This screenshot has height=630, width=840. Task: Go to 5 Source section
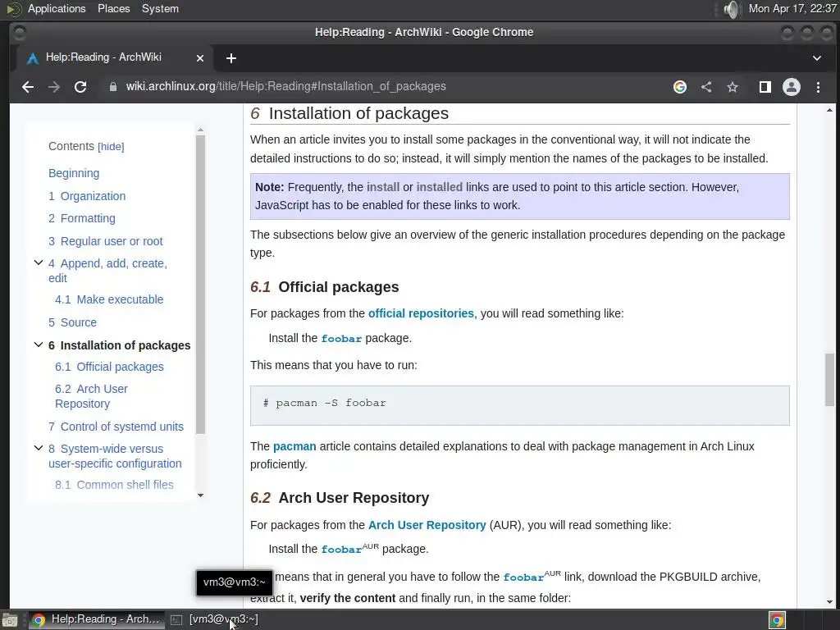pos(72,322)
